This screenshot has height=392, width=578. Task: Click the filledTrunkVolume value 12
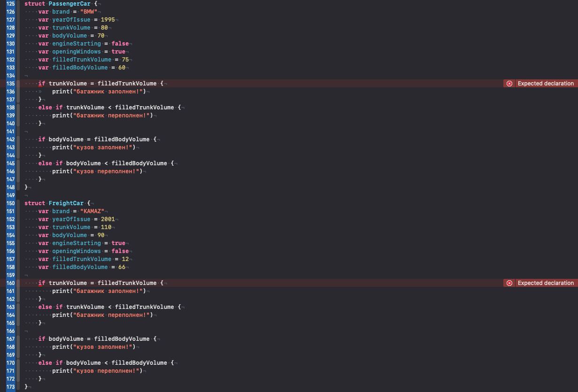pos(125,259)
